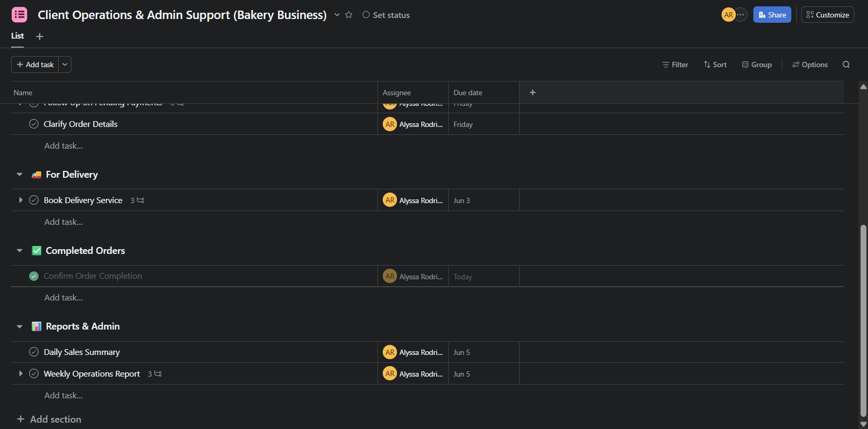The image size is (868, 429).
Task: Select For Delivery section title
Action: click(72, 175)
